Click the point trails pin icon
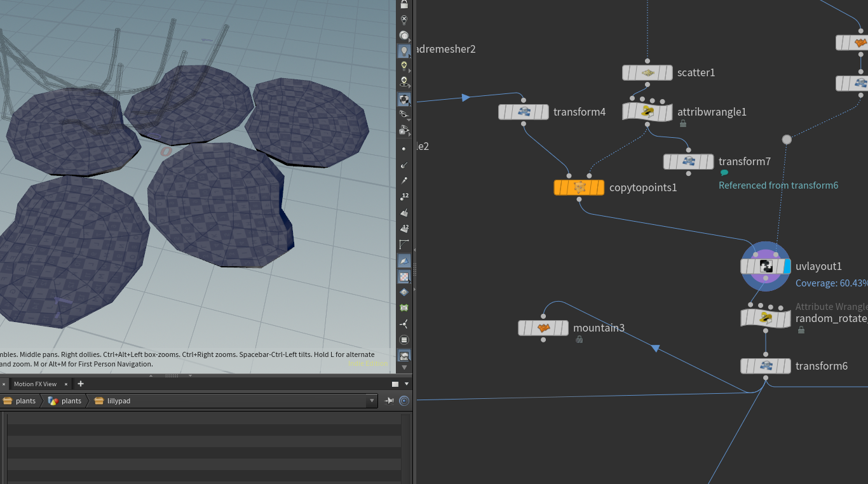This screenshot has height=484, width=868. click(404, 180)
